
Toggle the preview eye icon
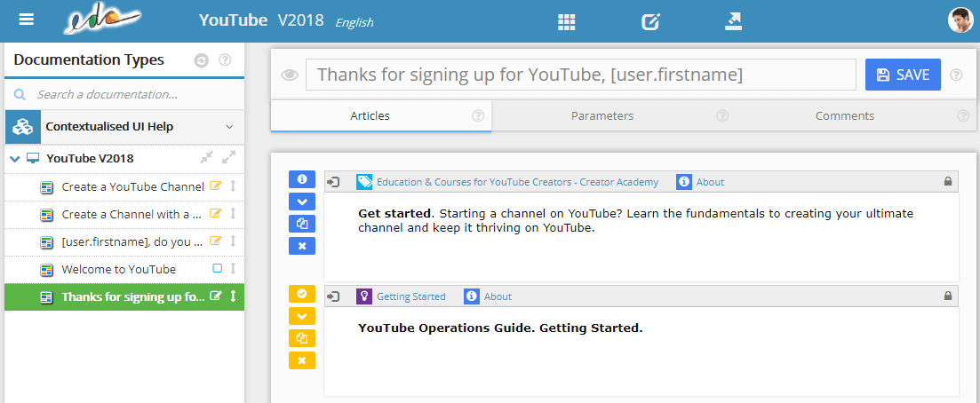click(x=290, y=75)
